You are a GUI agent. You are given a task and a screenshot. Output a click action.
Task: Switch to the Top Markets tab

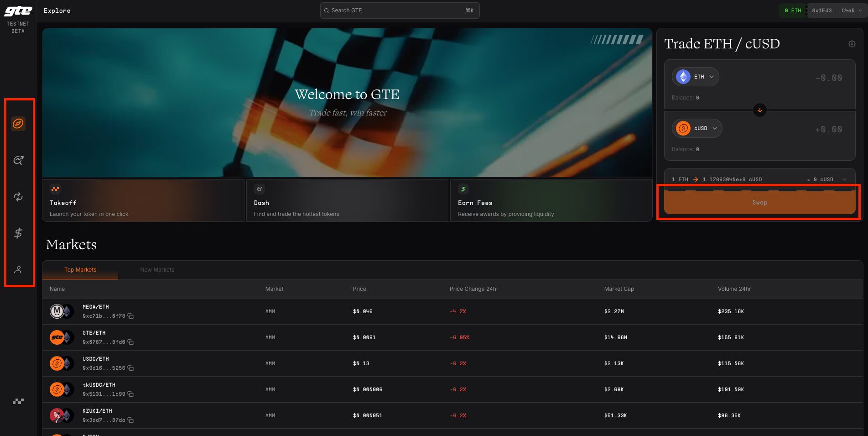[x=80, y=270]
